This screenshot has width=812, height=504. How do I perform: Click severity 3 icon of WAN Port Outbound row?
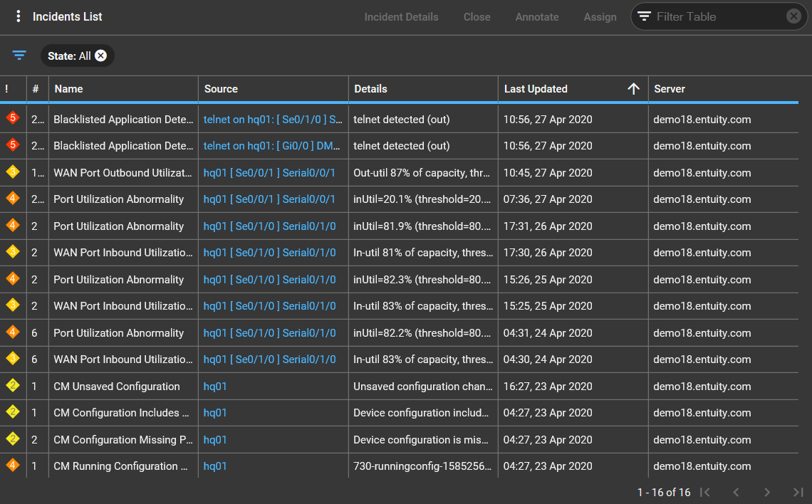coord(13,172)
